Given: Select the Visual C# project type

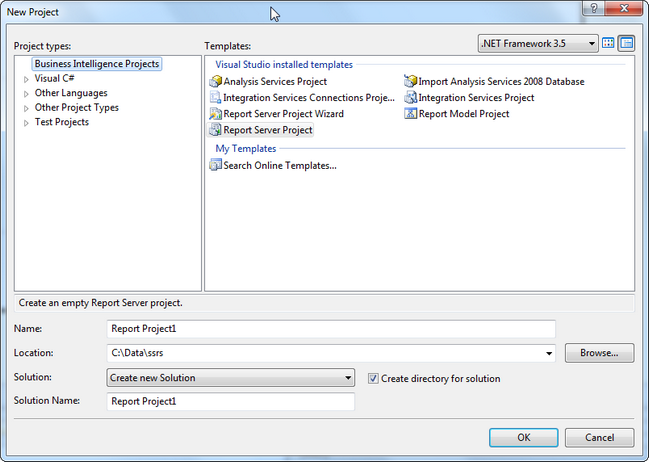Looking at the screenshot, I should click(54, 78).
